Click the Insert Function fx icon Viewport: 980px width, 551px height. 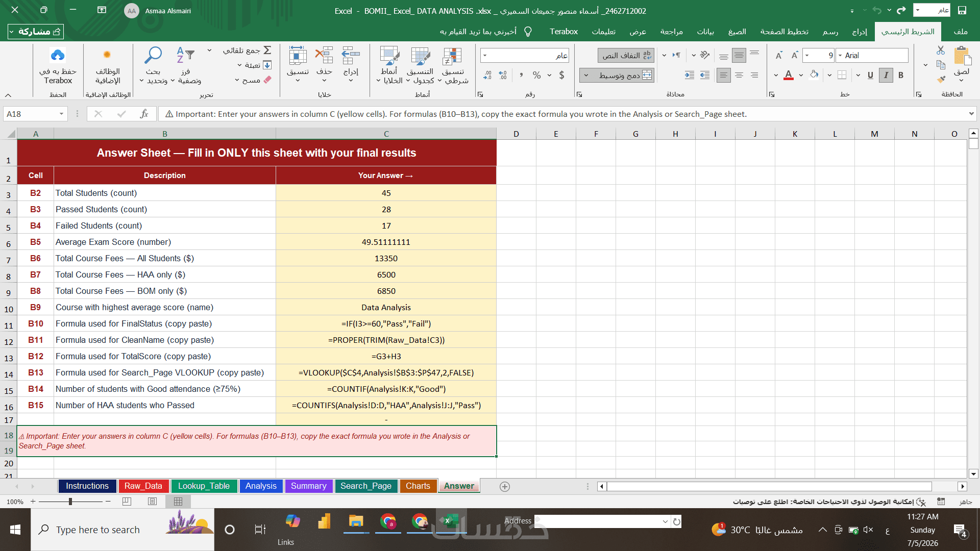click(144, 114)
